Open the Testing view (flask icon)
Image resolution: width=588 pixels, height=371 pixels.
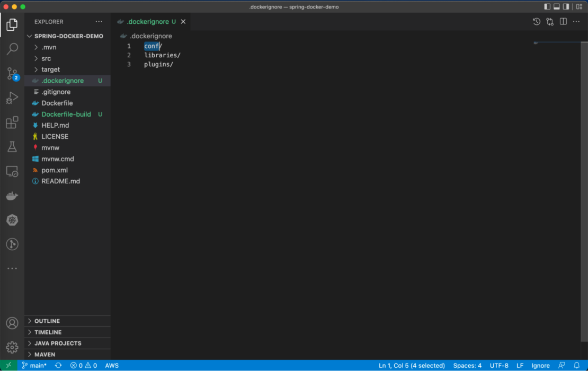(13, 146)
